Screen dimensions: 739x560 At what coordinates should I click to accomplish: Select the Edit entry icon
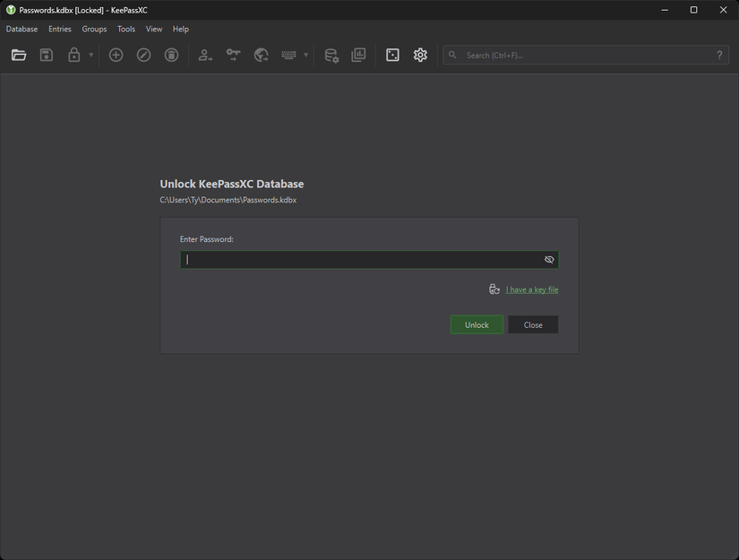pos(143,55)
